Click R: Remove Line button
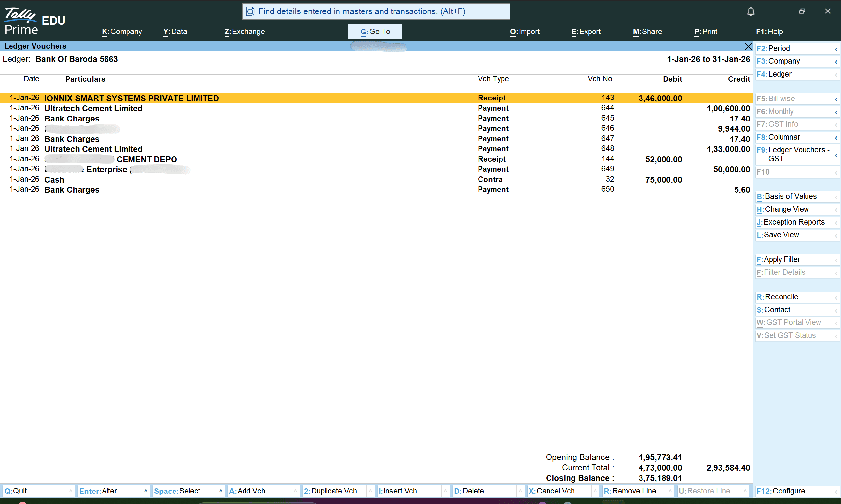Screen dimensions: 841x504 point(634,491)
